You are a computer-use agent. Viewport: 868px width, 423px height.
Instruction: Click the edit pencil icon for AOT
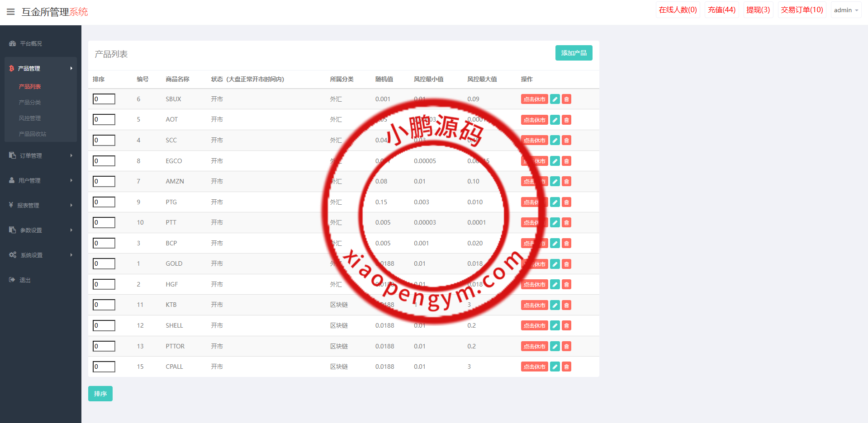pos(555,120)
